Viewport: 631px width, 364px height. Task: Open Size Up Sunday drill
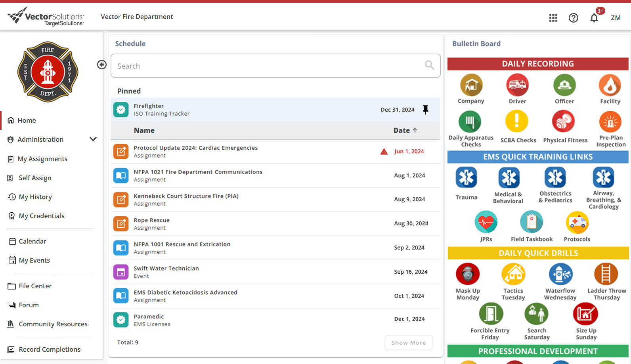pos(586,314)
